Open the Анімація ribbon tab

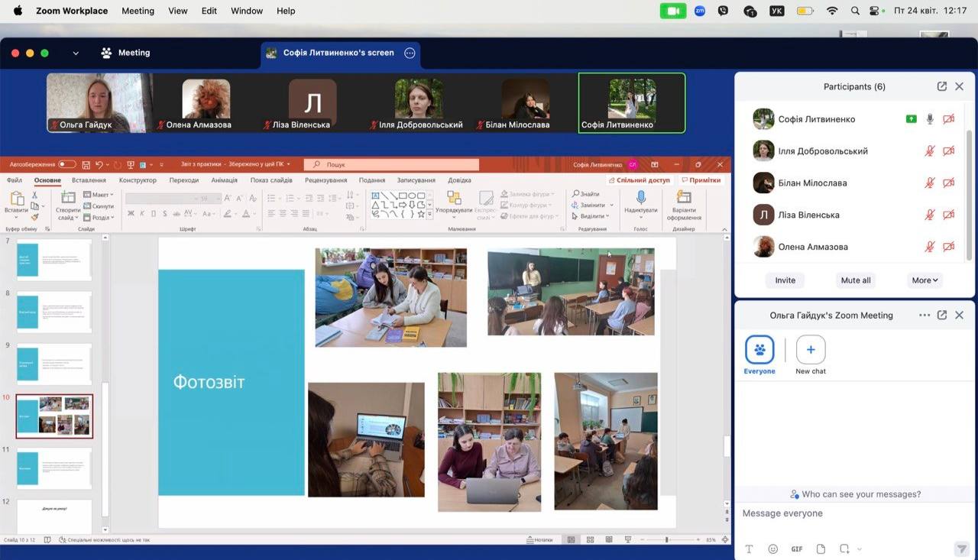pyautogui.click(x=225, y=180)
